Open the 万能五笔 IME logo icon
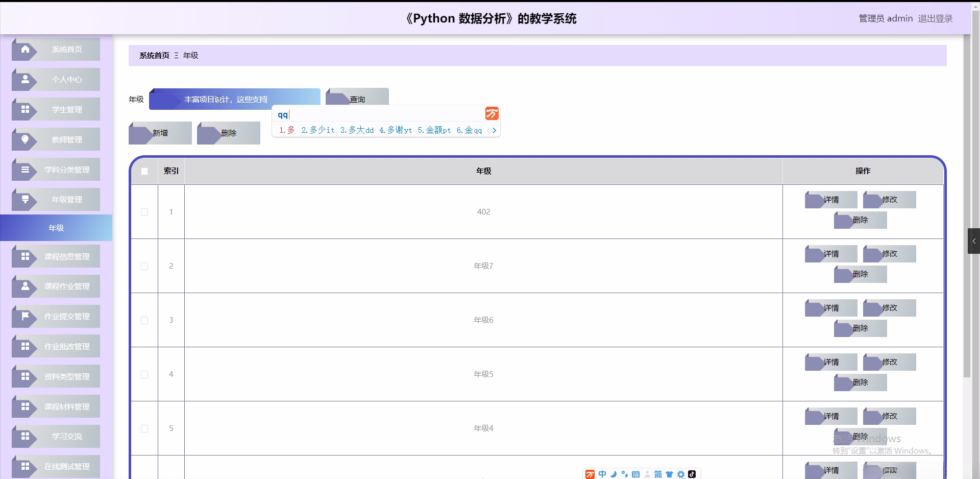The height and width of the screenshot is (479, 980). tap(590, 474)
